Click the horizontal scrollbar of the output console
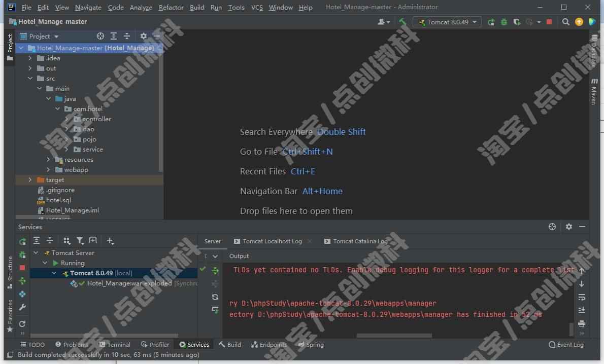604x364 pixels. point(394,336)
